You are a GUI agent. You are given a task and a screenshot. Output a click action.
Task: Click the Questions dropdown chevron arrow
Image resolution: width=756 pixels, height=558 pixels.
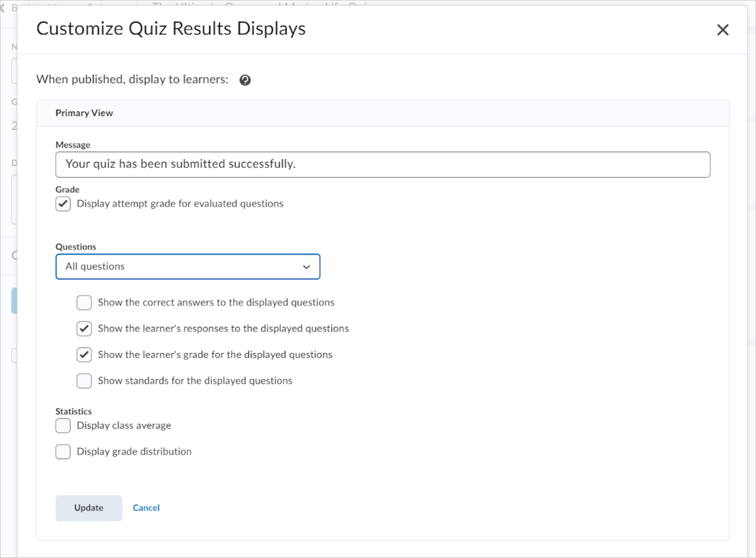306,267
